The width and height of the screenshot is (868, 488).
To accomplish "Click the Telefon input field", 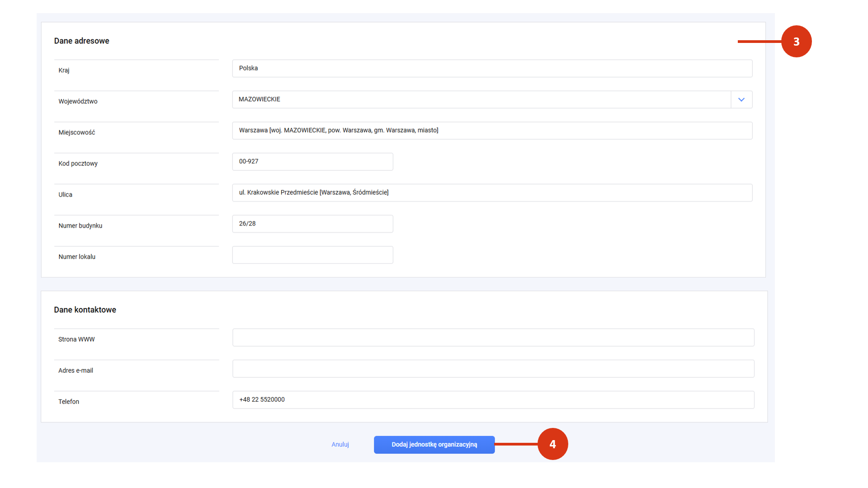I will [493, 400].
